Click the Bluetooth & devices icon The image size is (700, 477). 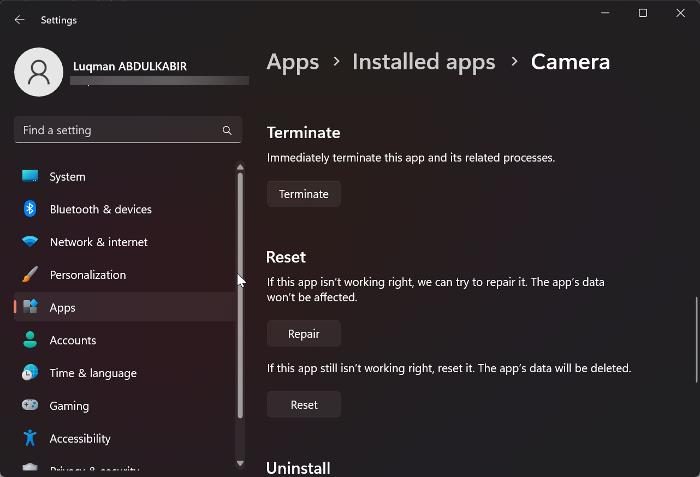[x=30, y=209]
